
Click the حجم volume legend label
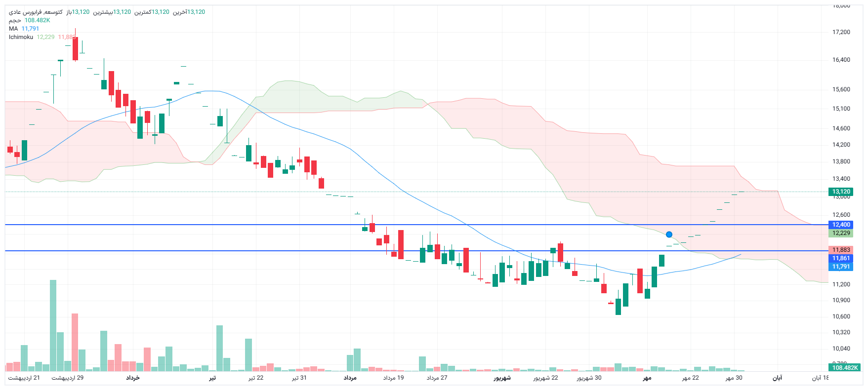15,20
